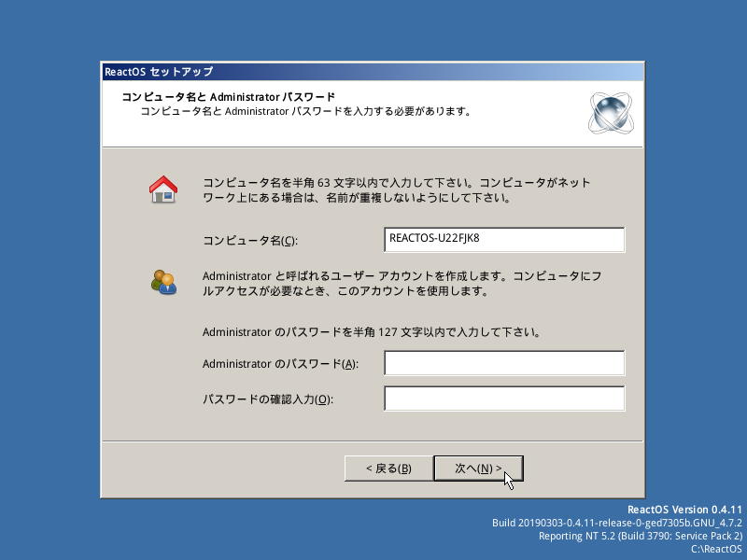
Task: Go back with the 戻る(B) button
Action: point(388,469)
